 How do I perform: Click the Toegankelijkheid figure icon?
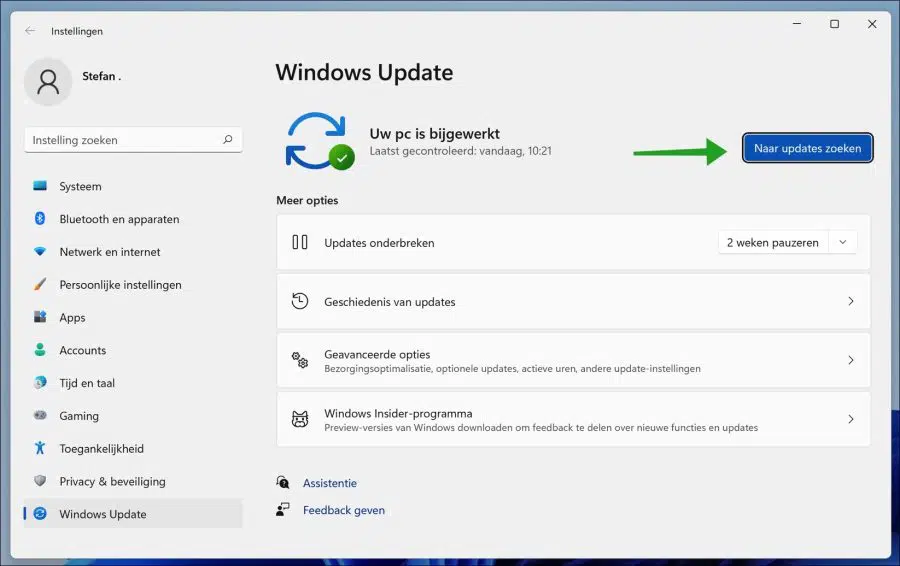40,448
